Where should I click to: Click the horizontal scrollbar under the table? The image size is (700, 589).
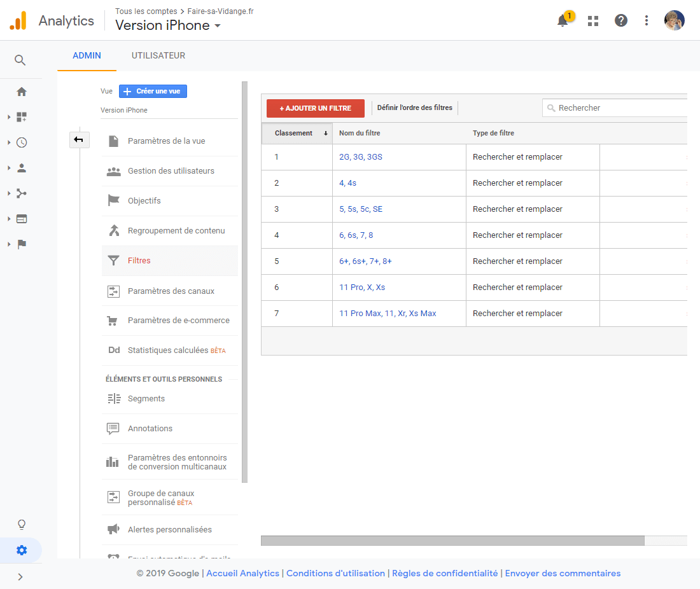[x=452, y=541]
